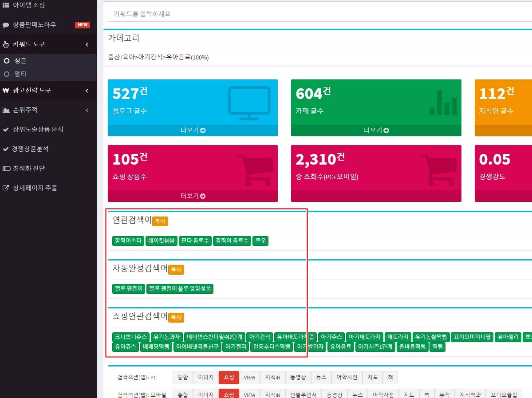Select the PC 어학사전 search section tab
This screenshot has height=398, width=532.
(347, 377)
